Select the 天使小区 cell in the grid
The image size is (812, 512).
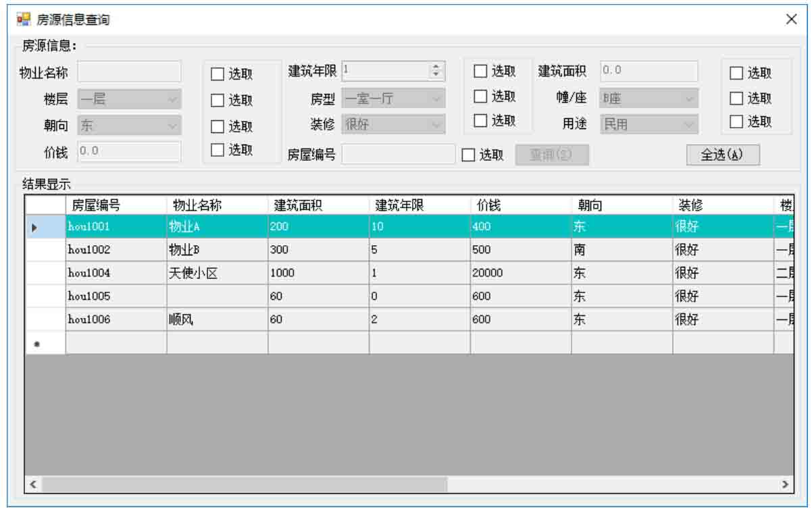click(217, 274)
